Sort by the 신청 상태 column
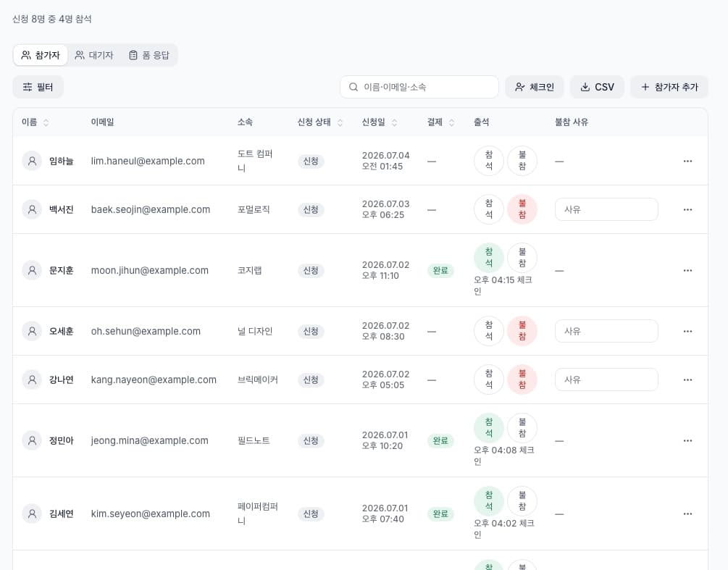This screenshot has width=728, height=570. 320,122
